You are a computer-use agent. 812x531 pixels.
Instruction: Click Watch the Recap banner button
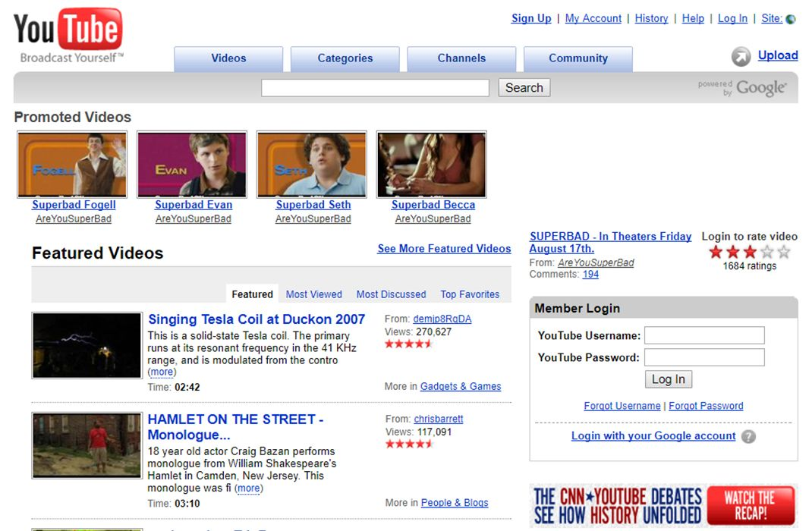[x=751, y=506]
